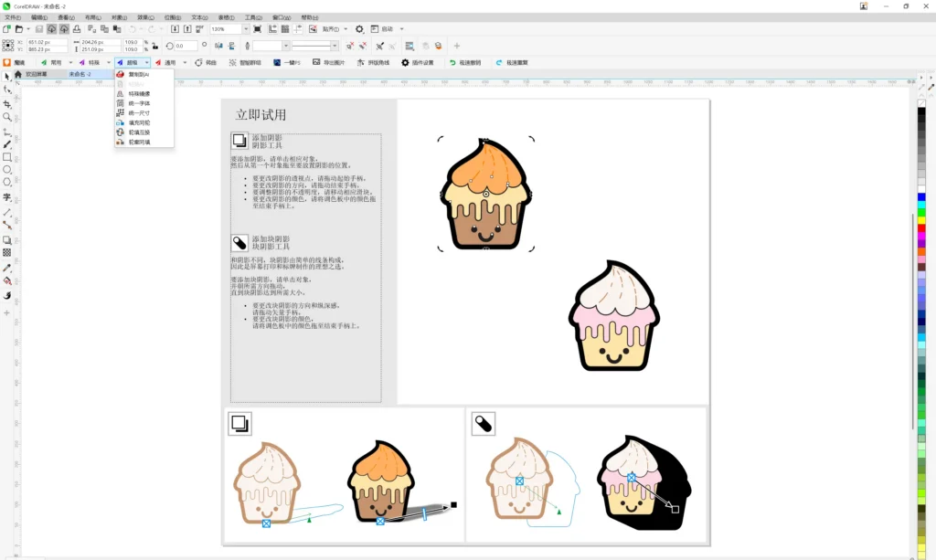This screenshot has height=560, width=936.
Task: Click the 导出图片 plugin button
Action: (x=329, y=62)
